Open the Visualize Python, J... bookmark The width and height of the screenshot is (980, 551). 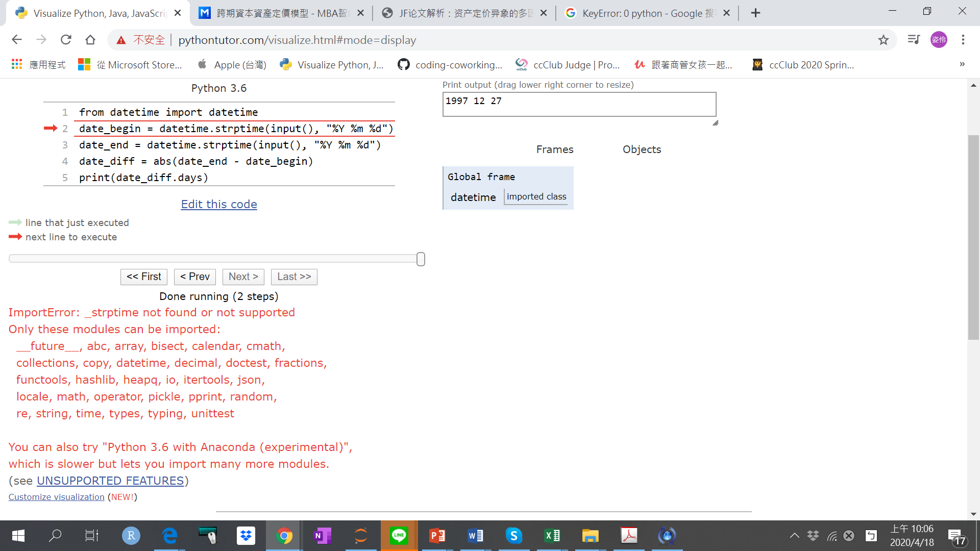tap(332, 65)
